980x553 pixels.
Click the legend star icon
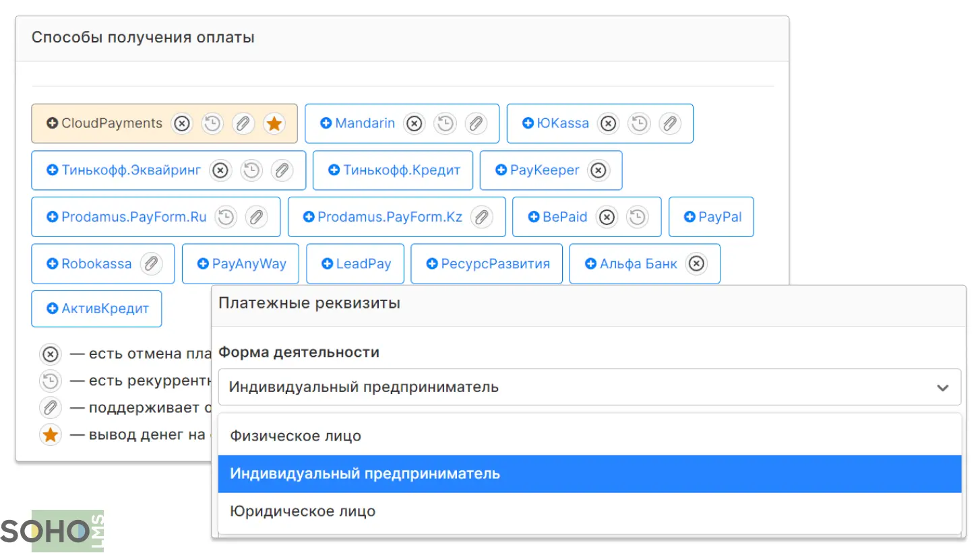pyautogui.click(x=51, y=435)
